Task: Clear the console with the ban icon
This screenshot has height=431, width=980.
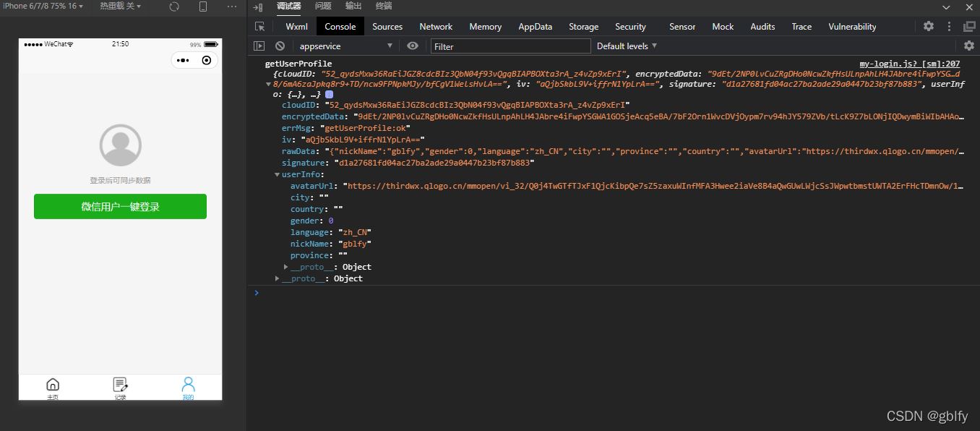Action: pyautogui.click(x=280, y=46)
